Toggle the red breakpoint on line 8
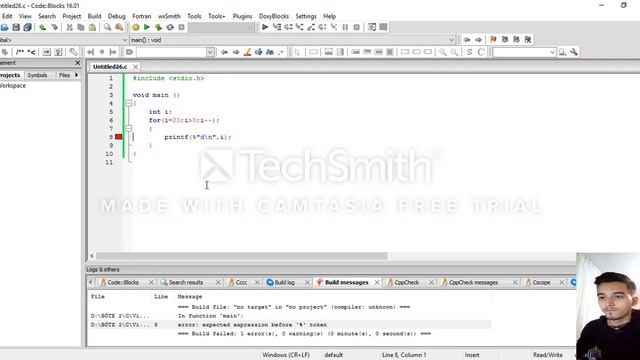Screen dimensions: 640x360 point(118,137)
